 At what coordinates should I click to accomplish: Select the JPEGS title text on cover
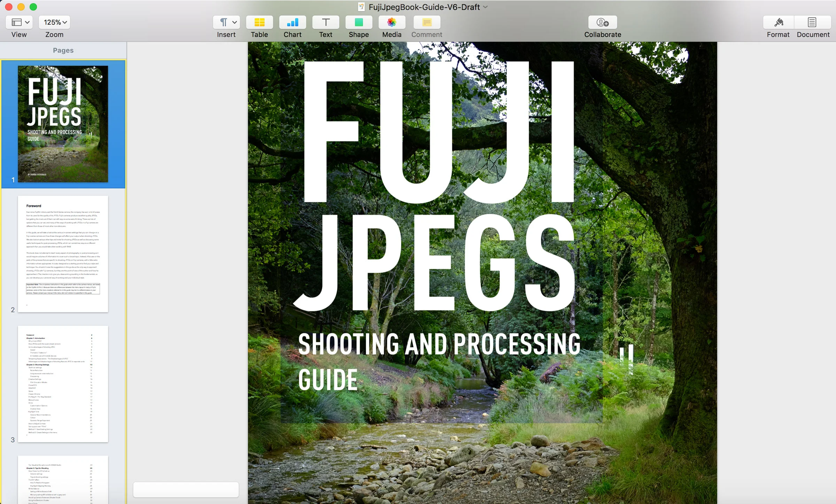click(x=434, y=262)
